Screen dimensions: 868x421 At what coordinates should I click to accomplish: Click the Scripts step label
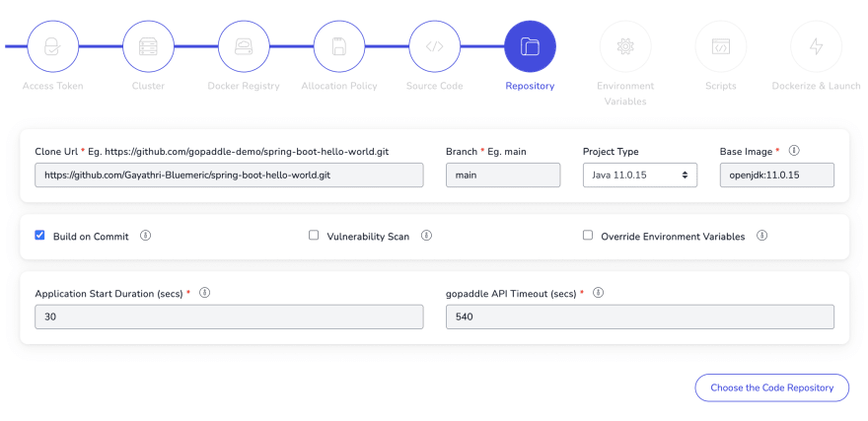721,86
